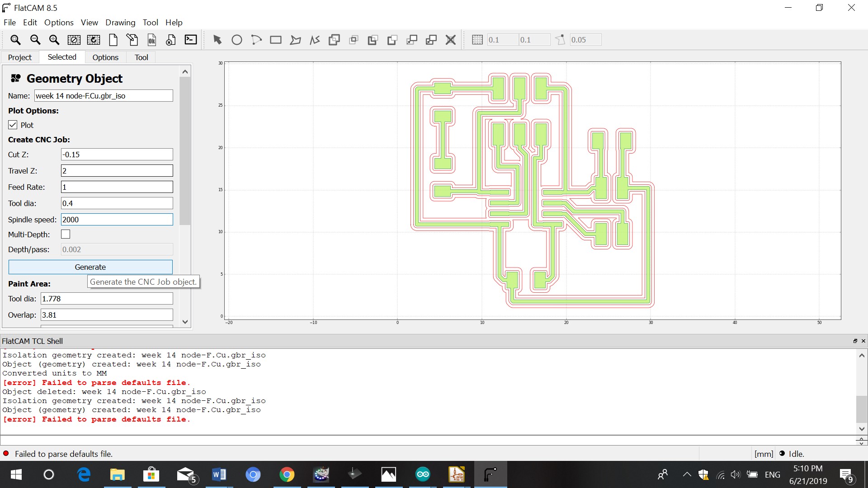Uncheck the Plot checkbox
Image resolution: width=868 pixels, height=488 pixels.
coord(13,125)
